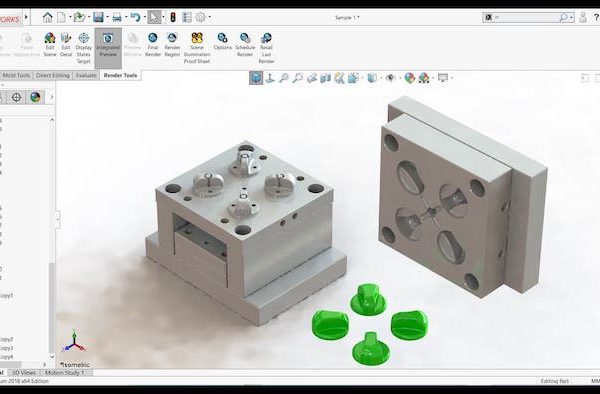Open render Options in the ribbon
The image size is (600, 394).
[x=223, y=41]
